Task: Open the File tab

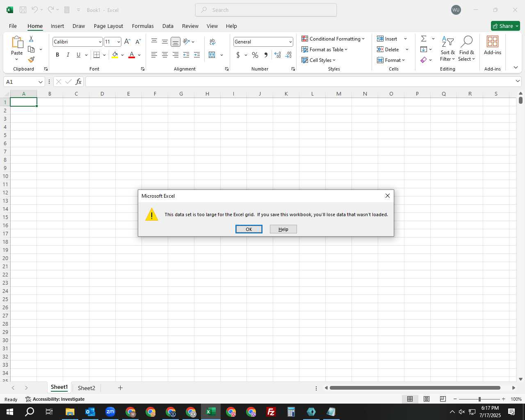Action: [x=13, y=26]
